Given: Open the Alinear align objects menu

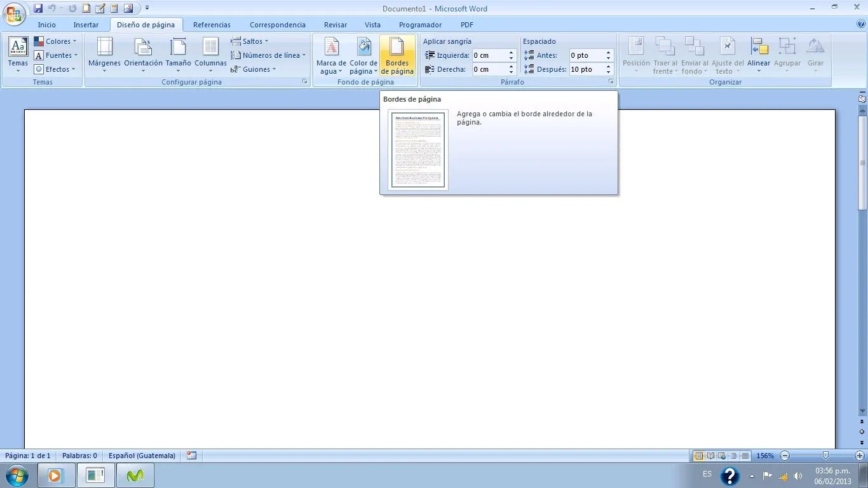Looking at the screenshot, I should click(x=759, y=55).
